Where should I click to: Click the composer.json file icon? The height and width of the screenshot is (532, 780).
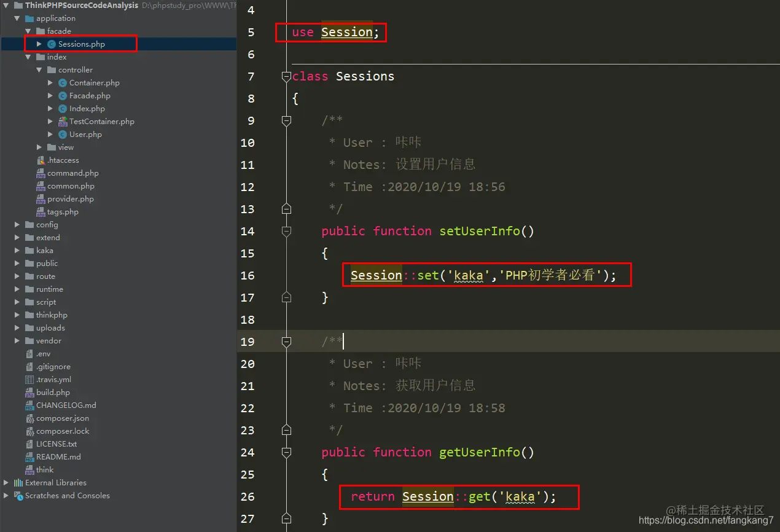(x=29, y=418)
